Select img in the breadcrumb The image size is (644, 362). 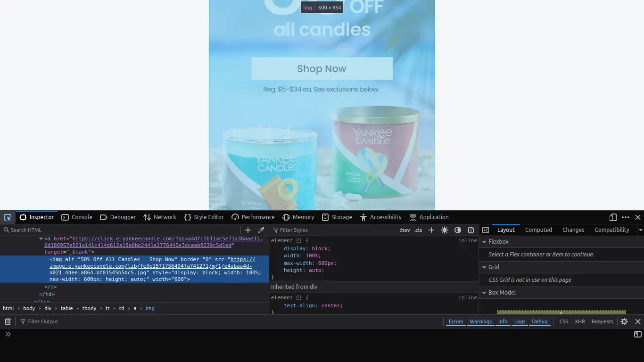click(x=150, y=308)
